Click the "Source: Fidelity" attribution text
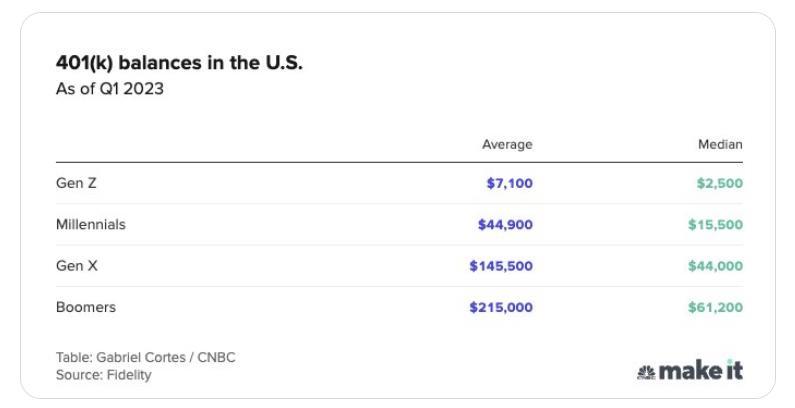 point(104,375)
